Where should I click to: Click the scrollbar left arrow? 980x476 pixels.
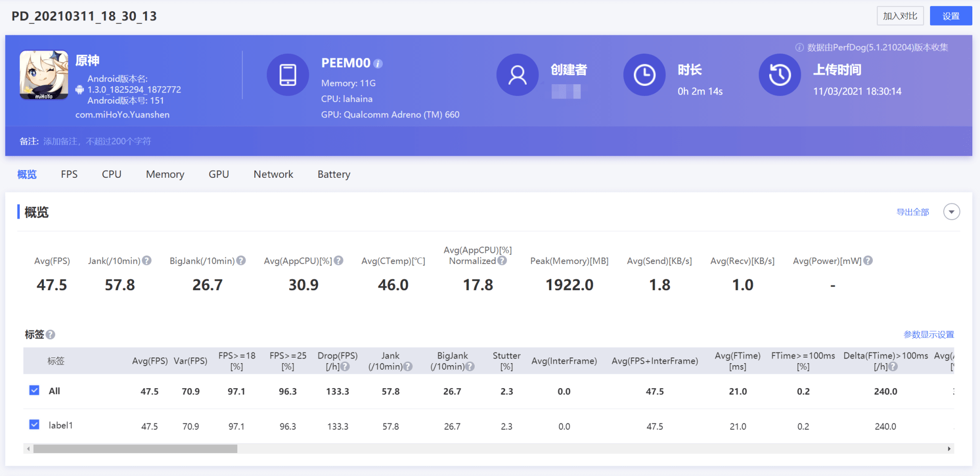click(x=29, y=449)
